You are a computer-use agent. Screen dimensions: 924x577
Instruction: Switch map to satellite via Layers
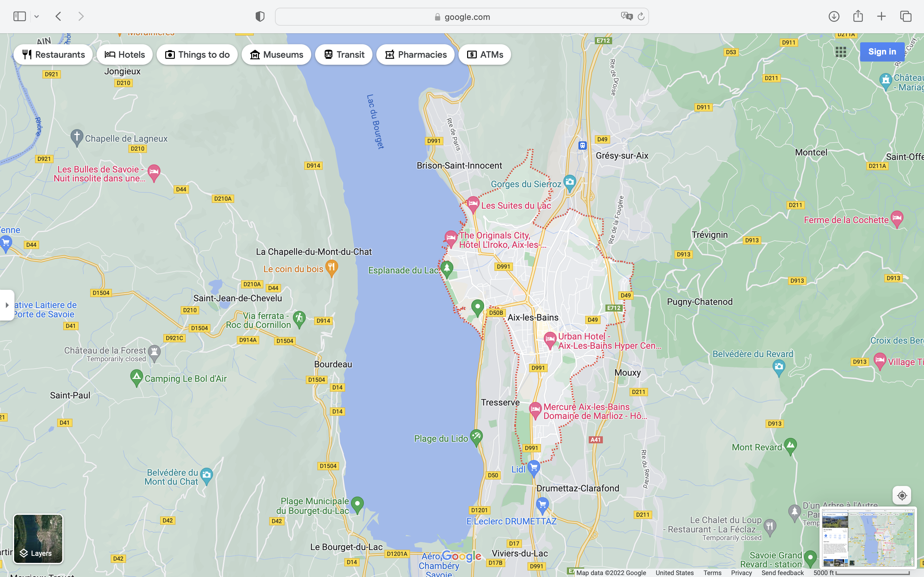coord(38,539)
